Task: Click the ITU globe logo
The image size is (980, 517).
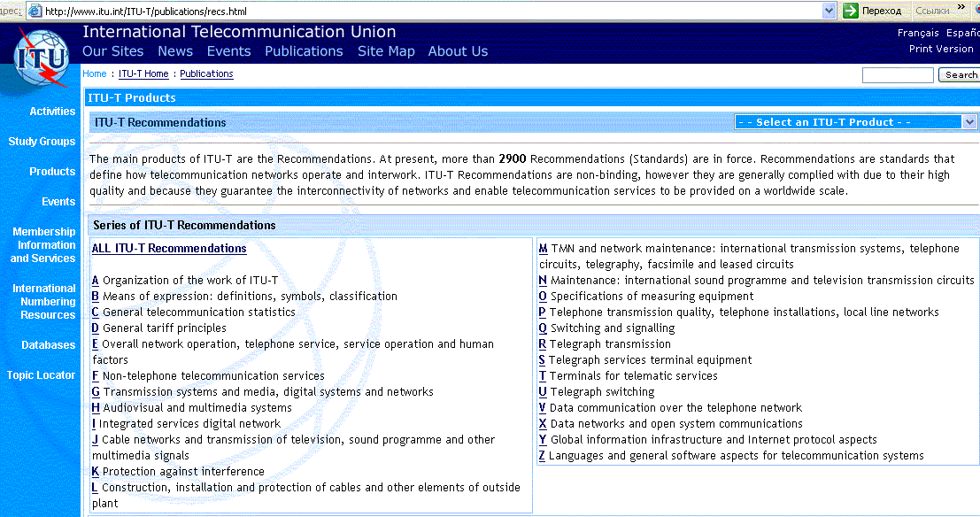Action: (x=42, y=58)
